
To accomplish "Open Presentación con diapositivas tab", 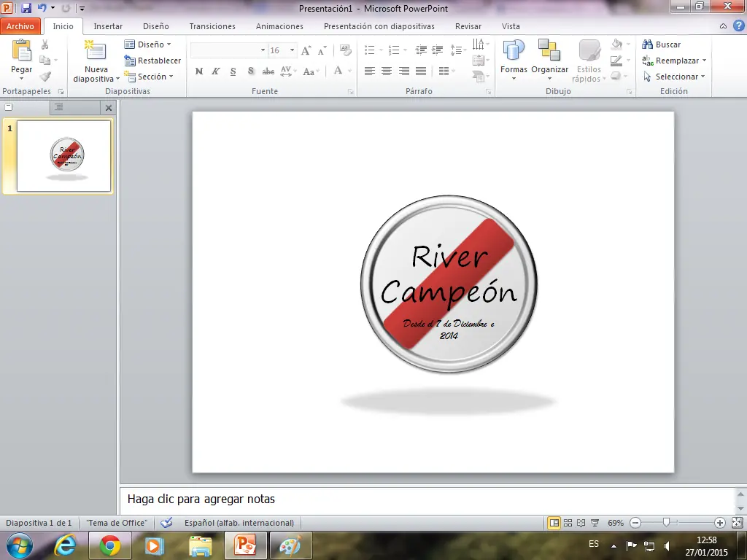I will (379, 26).
